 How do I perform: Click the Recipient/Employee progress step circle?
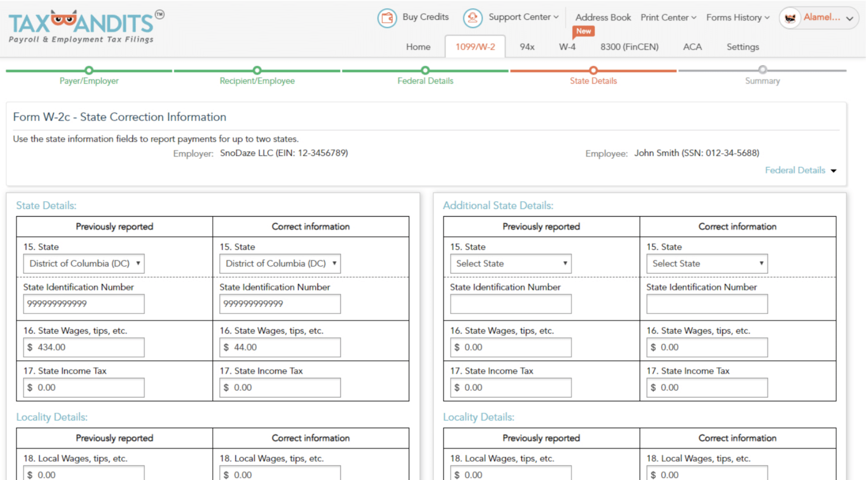pyautogui.click(x=257, y=70)
